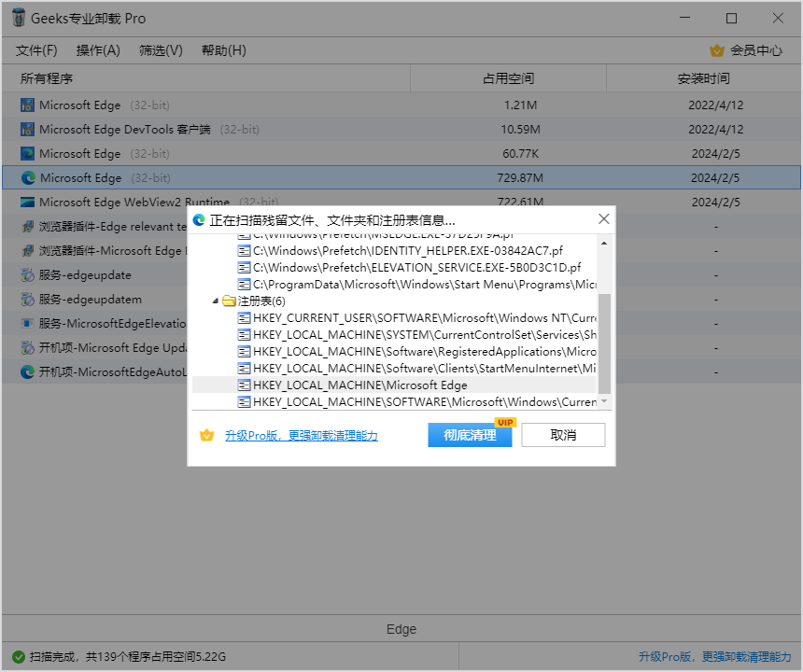Open the 筛选(V) menu
Screen dimensions: 803x672
coord(161,50)
